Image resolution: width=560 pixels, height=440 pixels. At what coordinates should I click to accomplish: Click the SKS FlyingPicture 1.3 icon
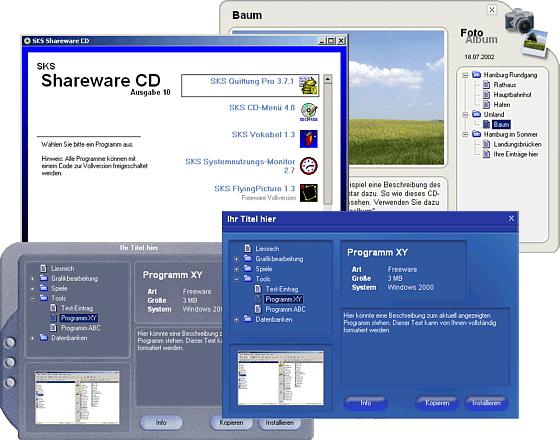click(309, 192)
